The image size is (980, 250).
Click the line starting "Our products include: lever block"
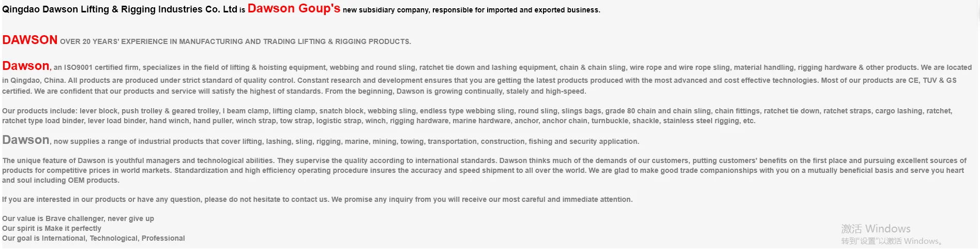point(207,111)
